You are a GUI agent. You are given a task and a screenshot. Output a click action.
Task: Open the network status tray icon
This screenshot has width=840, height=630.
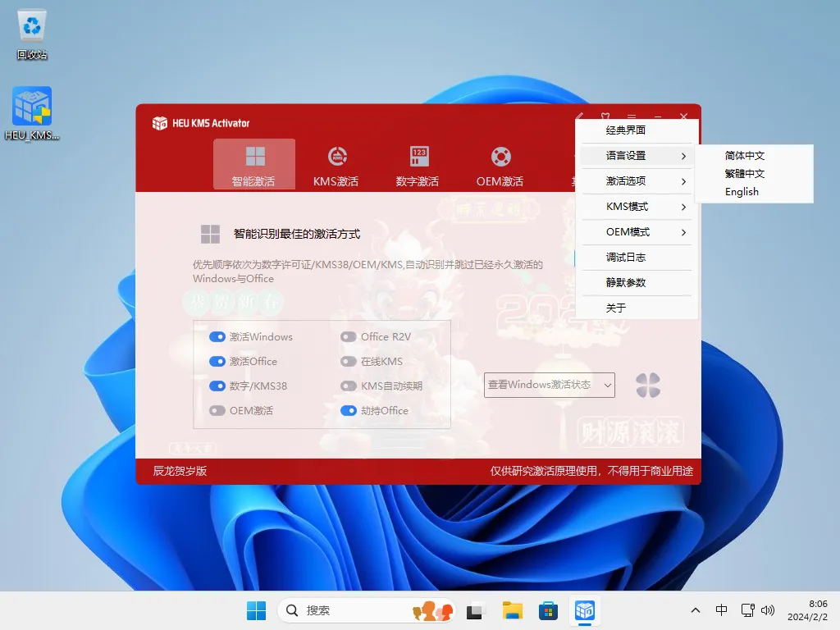pyautogui.click(x=747, y=610)
